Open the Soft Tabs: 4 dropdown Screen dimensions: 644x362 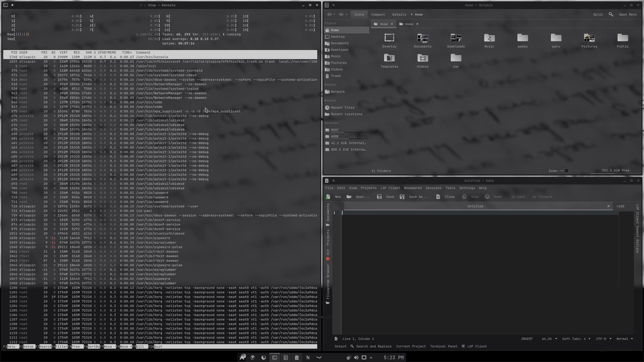[x=576, y=339]
